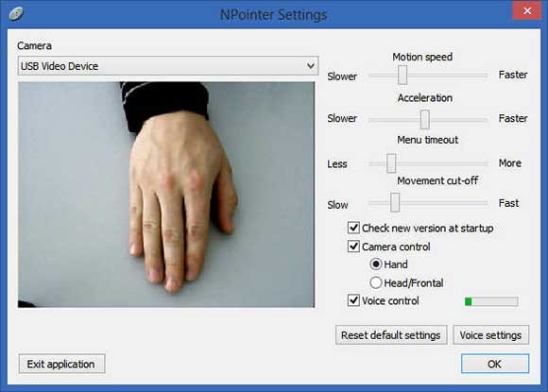Toggle the Camera control checkbox

pyautogui.click(x=353, y=247)
